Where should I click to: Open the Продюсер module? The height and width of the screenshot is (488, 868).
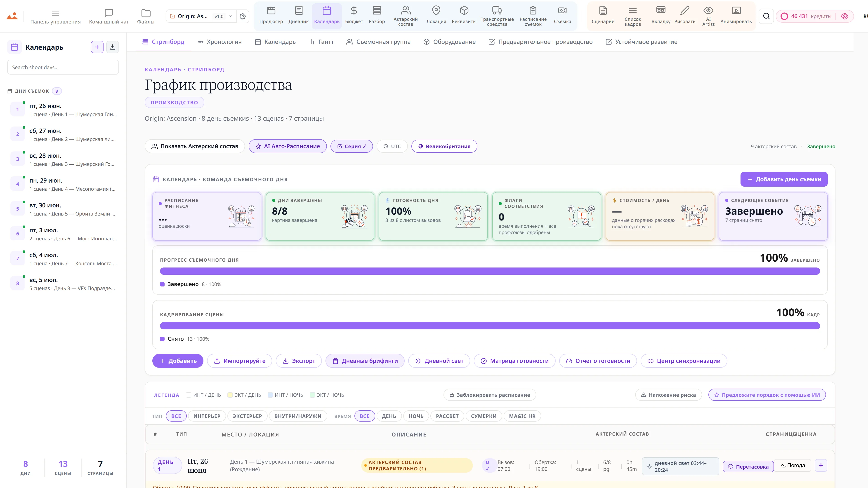pos(271,16)
